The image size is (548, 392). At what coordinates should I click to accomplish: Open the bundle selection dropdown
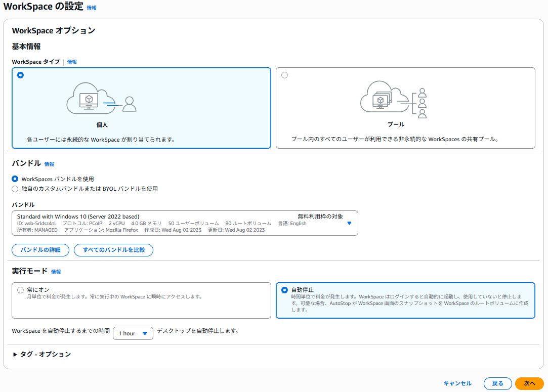[x=185, y=223]
